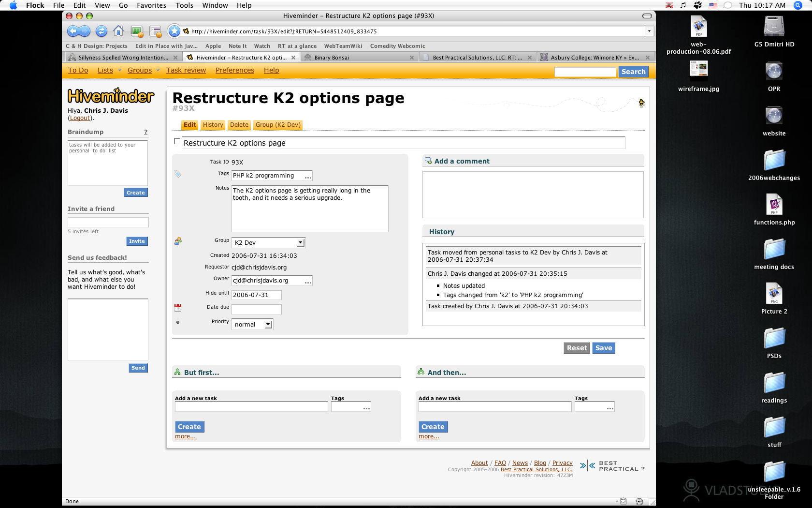Click Create under Braindump

click(135, 193)
